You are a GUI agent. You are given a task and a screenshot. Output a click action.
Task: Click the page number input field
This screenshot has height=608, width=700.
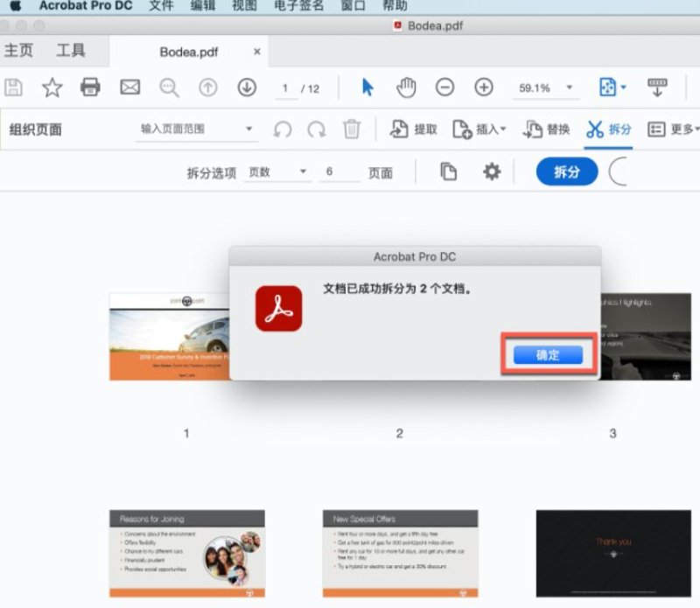288,87
